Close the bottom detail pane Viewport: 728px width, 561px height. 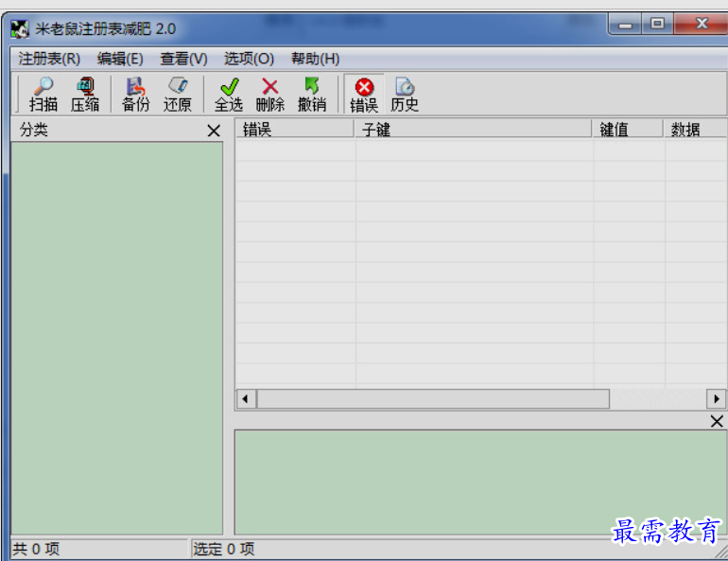[717, 421]
